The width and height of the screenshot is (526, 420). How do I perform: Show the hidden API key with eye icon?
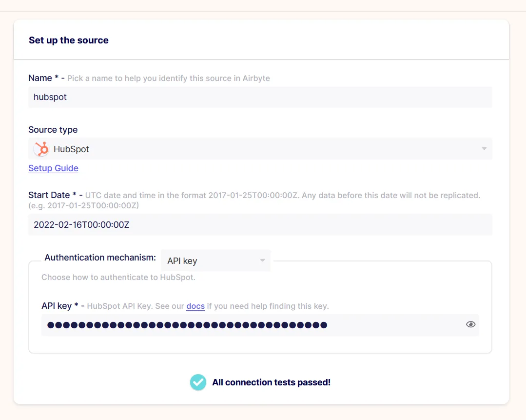[470, 324]
